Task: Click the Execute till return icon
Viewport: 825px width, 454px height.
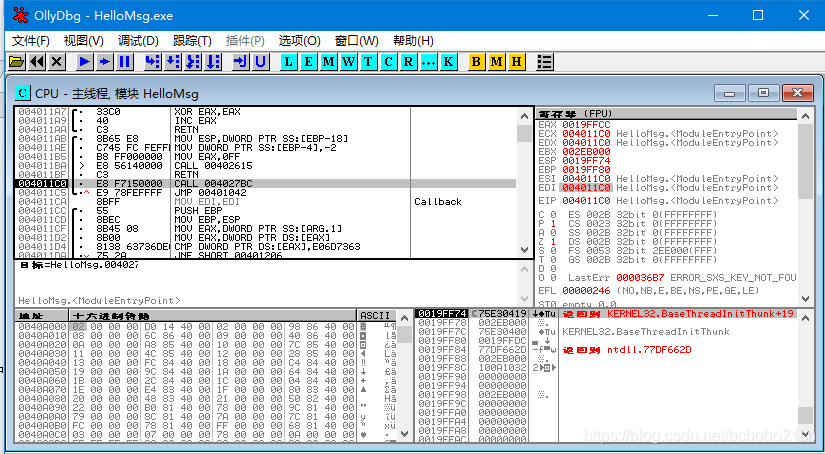Action: [240, 62]
